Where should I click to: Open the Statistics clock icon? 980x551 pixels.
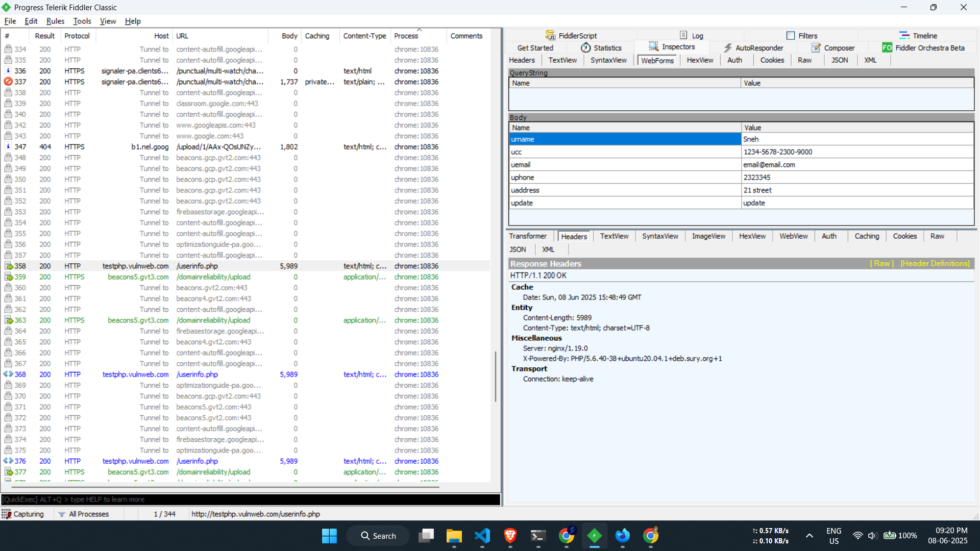(585, 48)
